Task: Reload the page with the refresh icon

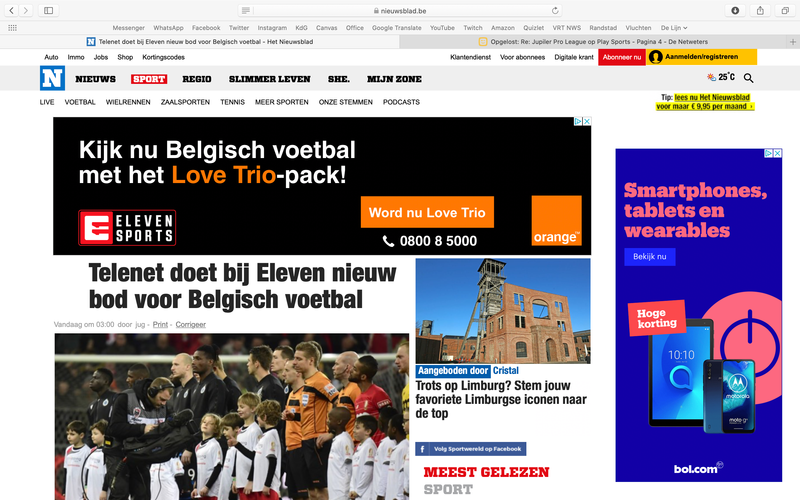Action: (x=555, y=10)
